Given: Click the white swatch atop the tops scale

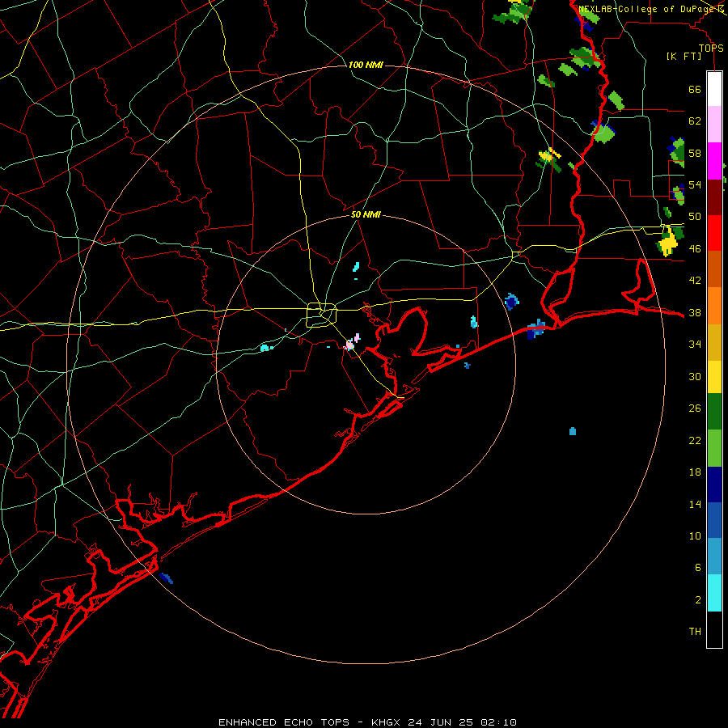Looking at the screenshot, I should (x=714, y=89).
